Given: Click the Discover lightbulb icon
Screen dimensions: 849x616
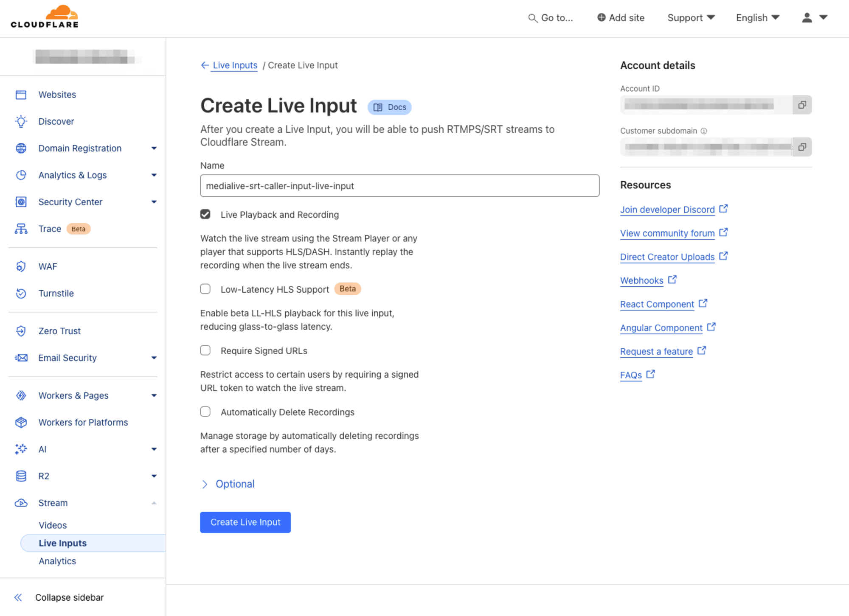Looking at the screenshot, I should coord(21,121).
